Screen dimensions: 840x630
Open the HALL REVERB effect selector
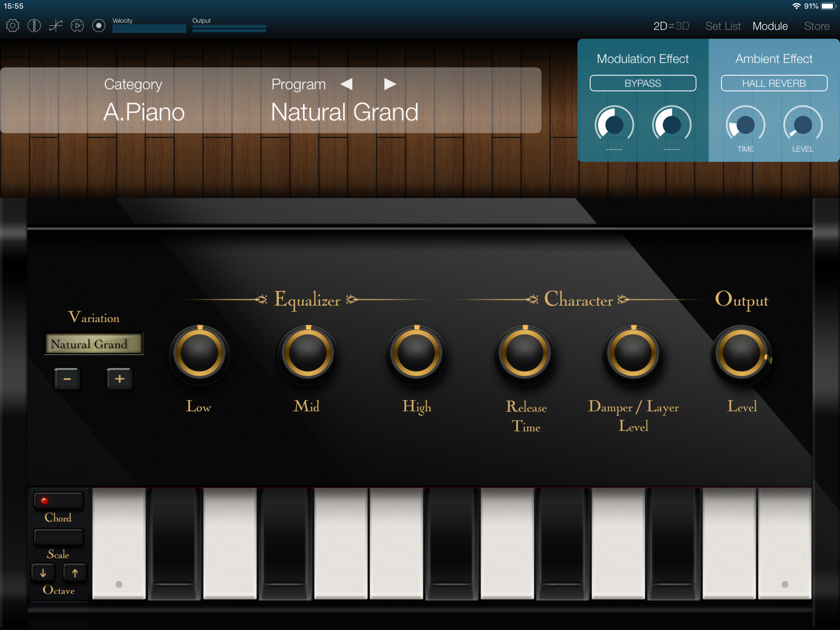(774, 83)
